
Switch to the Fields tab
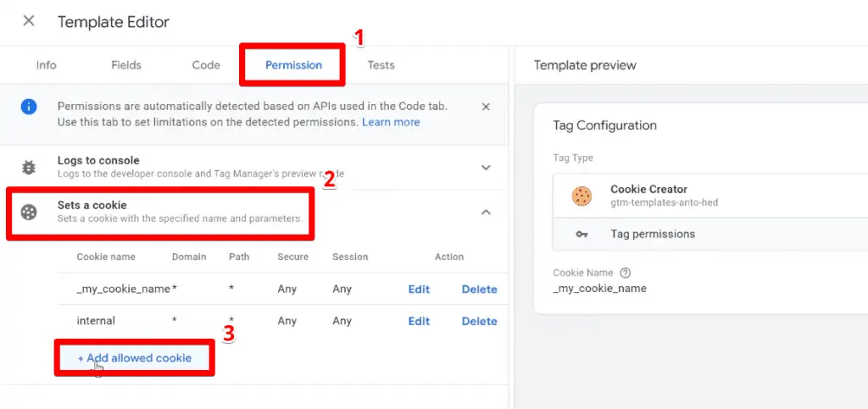click(126, 65)
